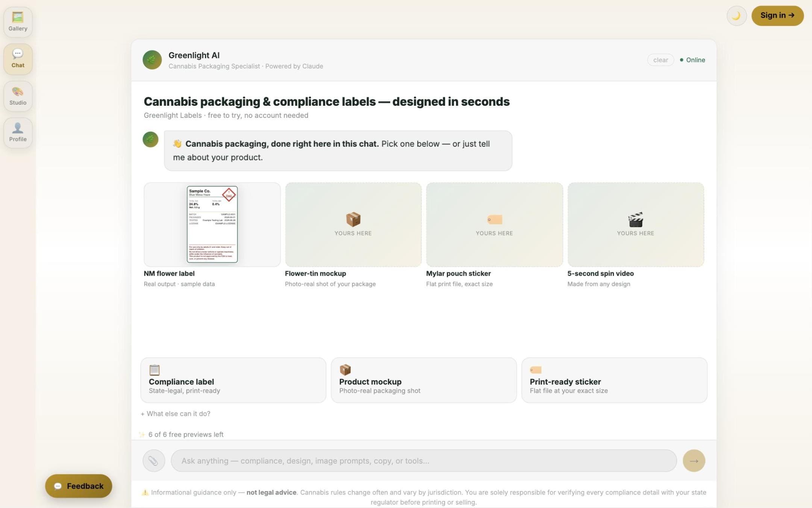The width and height of the screenshot is (812, 508).
Task: Click the leaf avatar beside the welcome message
Action: pos(150,140)
